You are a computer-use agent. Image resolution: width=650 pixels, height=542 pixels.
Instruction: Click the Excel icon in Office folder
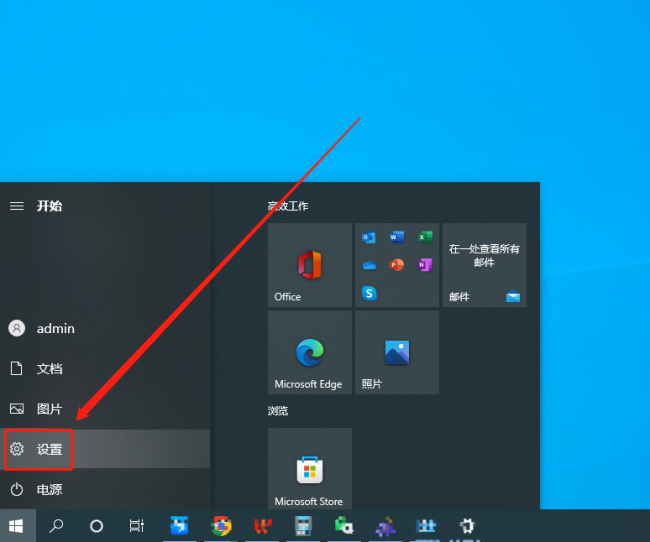click(425, 237)
